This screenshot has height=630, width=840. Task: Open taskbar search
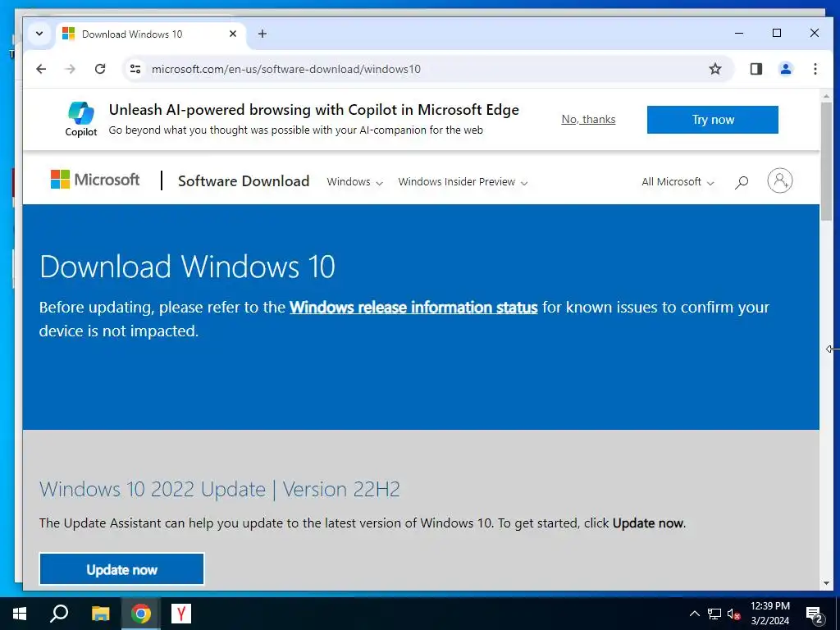point(59,614)
